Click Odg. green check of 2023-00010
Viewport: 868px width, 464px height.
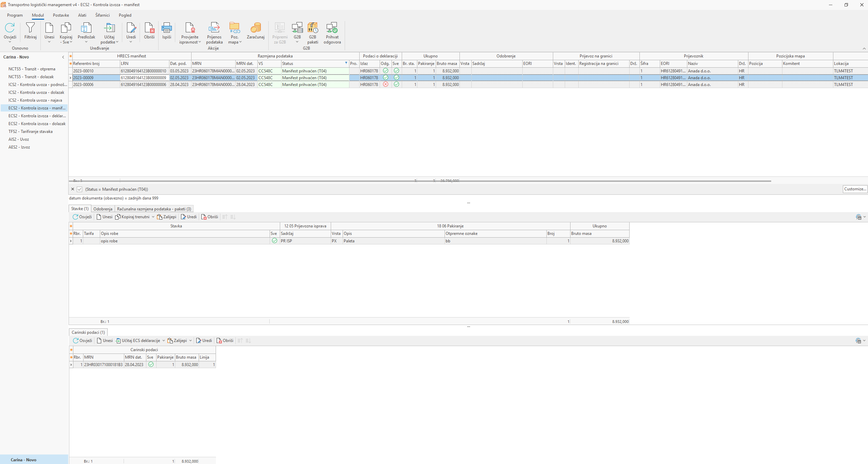385,71
